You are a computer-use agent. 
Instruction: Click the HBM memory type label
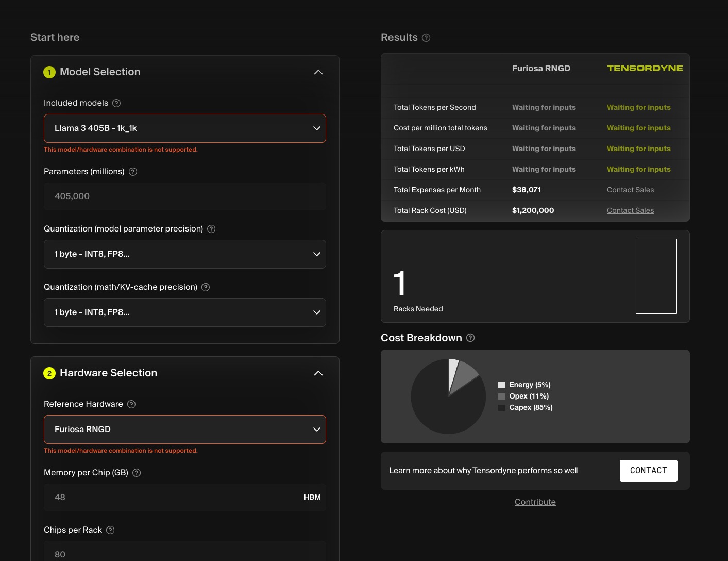coord(312,498)
